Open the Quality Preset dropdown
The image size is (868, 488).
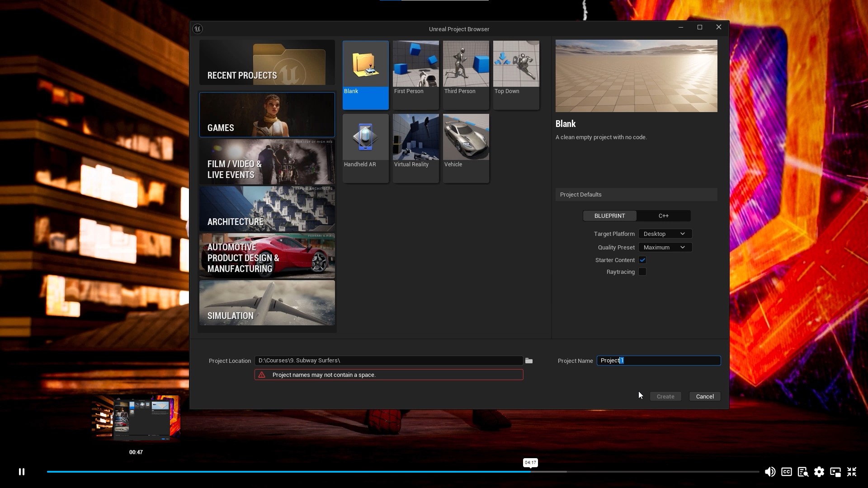click(665, 247)
